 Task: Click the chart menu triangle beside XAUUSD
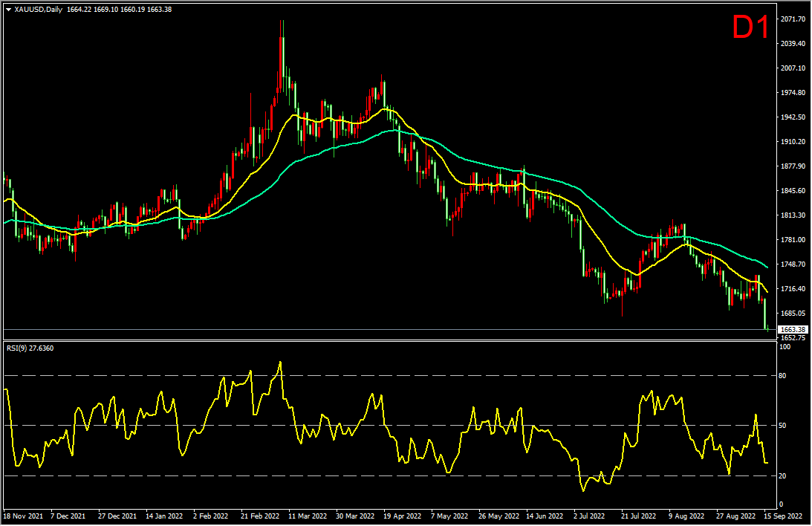click(8, 10)
